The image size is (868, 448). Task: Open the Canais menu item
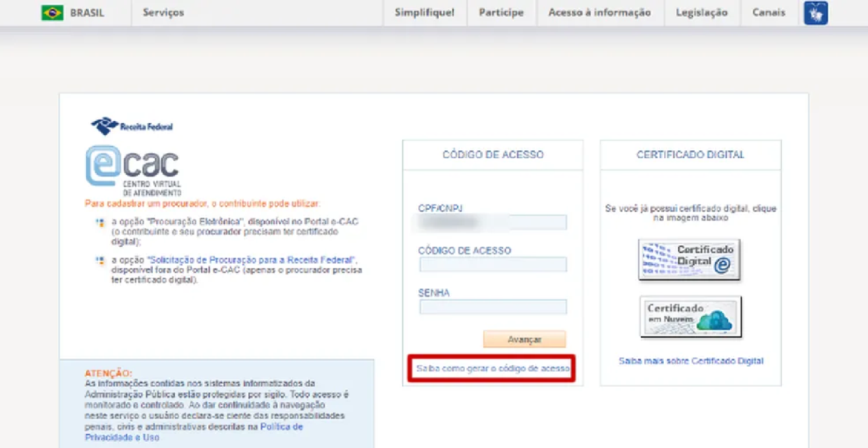[x=769, y=13]
